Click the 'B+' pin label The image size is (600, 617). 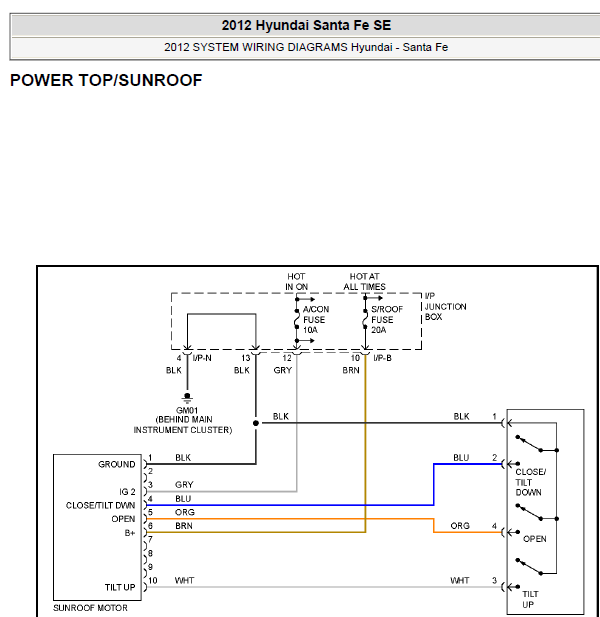[x=130, y=533]
